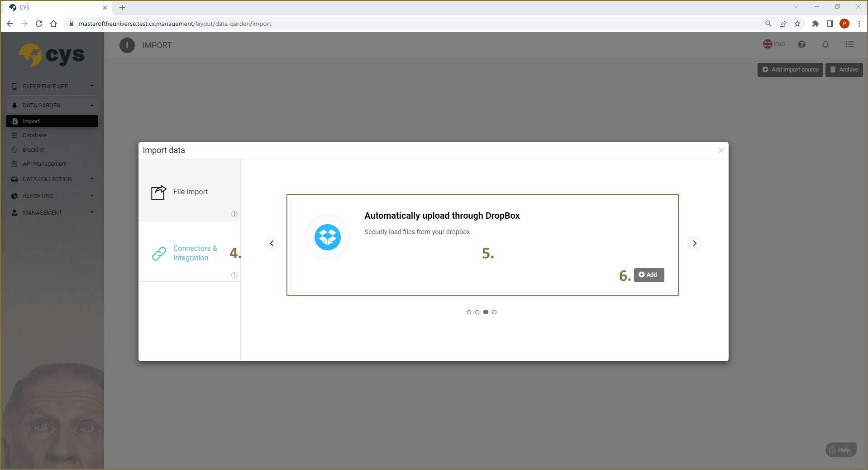Click the Add import source button

click(x=790, y=70)
